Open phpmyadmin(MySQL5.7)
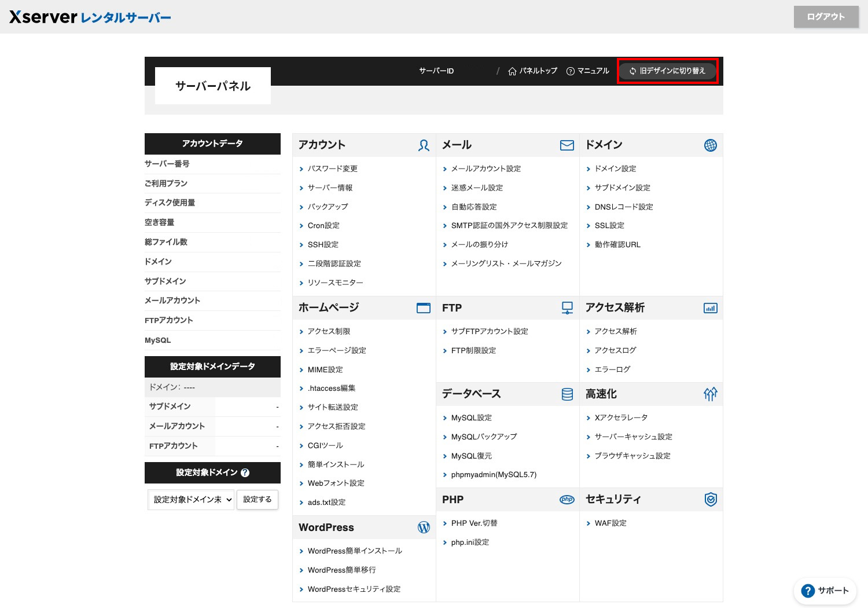Viewport: 868px width, 608px height. pos(494,475)
